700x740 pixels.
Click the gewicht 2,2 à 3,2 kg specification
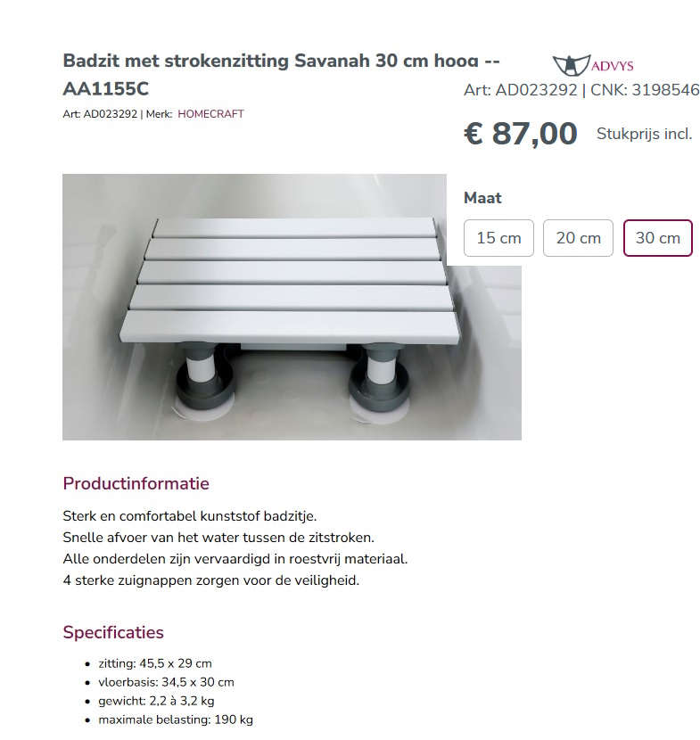coord(156,700)
